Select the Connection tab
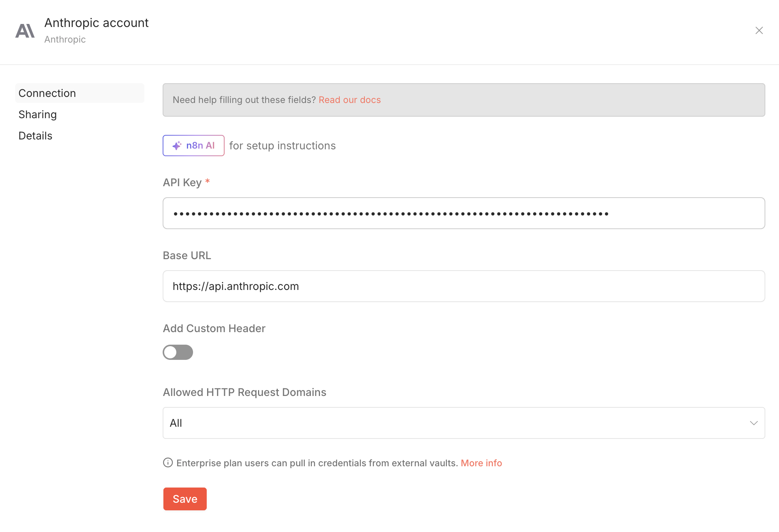Image resolution: width=779 pixels, height=532 pixels. point(47,93)
